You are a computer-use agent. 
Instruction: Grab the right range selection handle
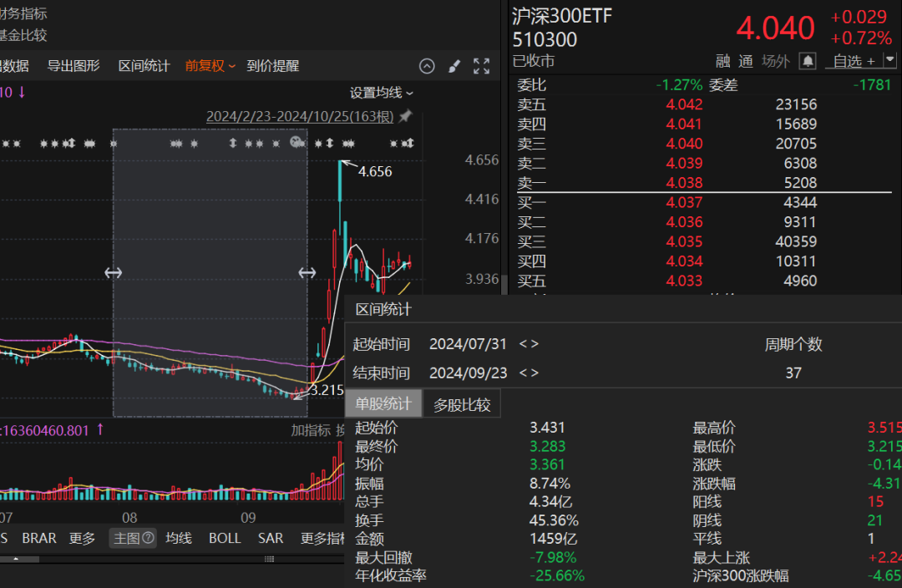pyautogui.click(x=307, y=273)
